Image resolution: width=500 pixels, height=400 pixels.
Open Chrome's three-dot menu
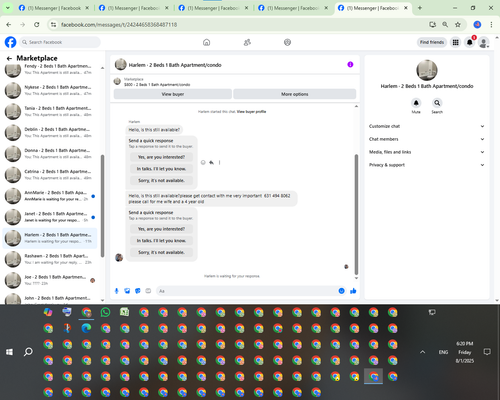coord(491,24)
